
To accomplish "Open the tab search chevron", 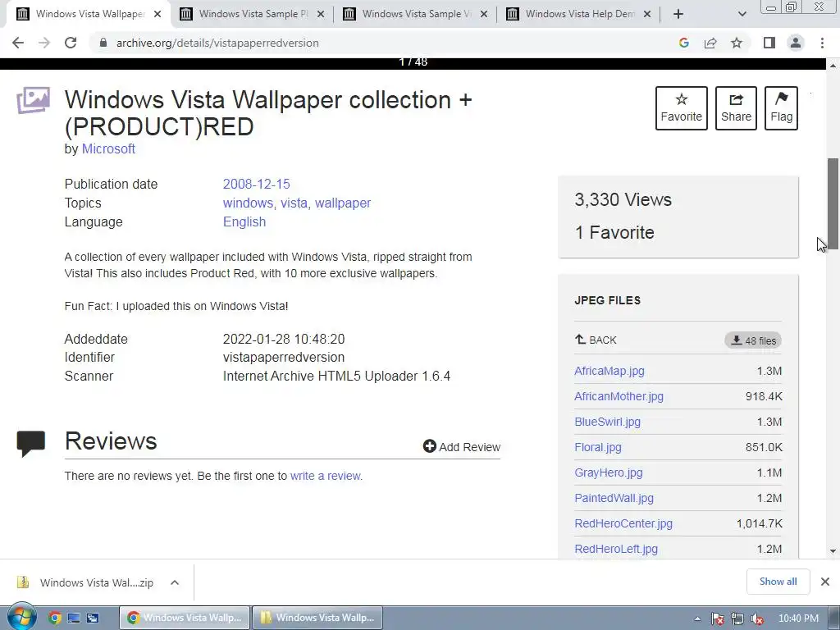I will click(x=742, y=14).
